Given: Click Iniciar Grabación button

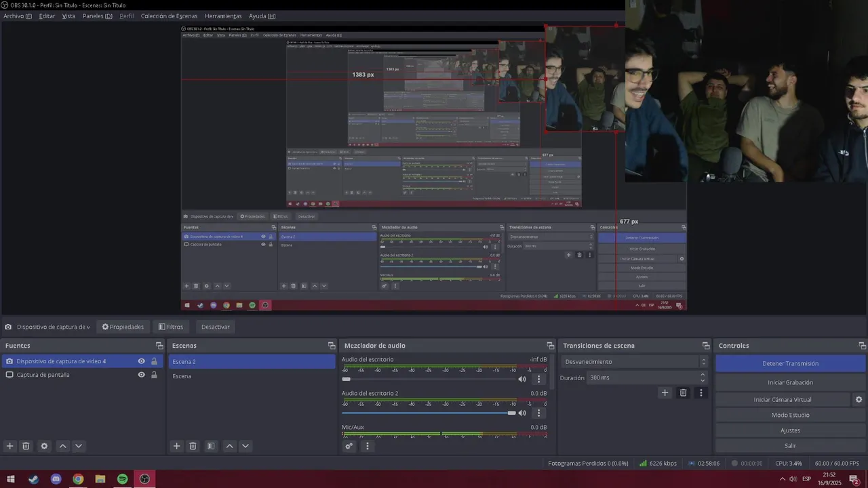Looking at the screenshot, I should click(790, 382).
